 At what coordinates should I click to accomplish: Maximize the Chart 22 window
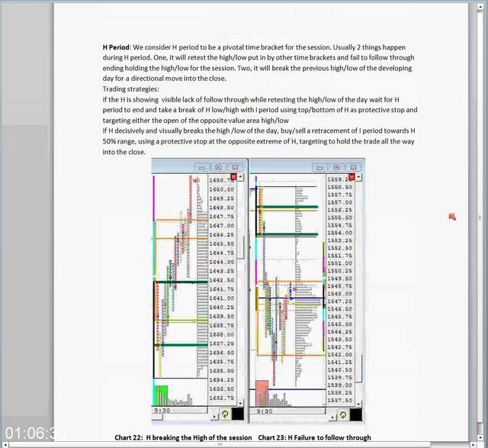click(x=219, y=167)
